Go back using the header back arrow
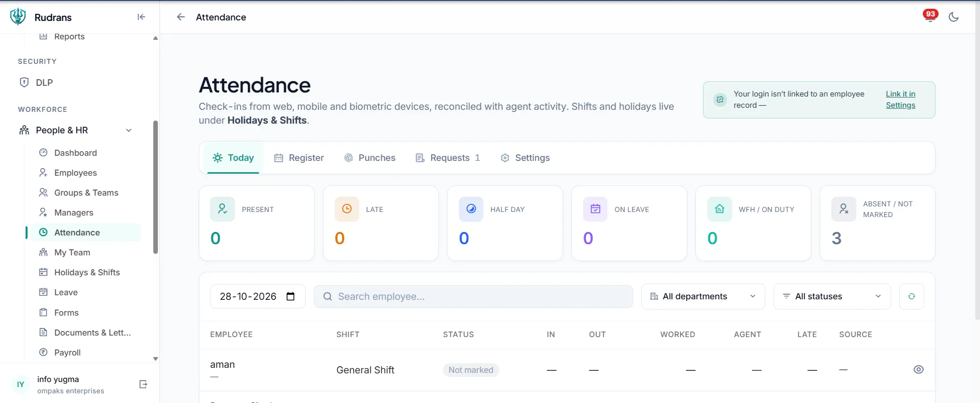Screen dimensions: 980x403 180,17
